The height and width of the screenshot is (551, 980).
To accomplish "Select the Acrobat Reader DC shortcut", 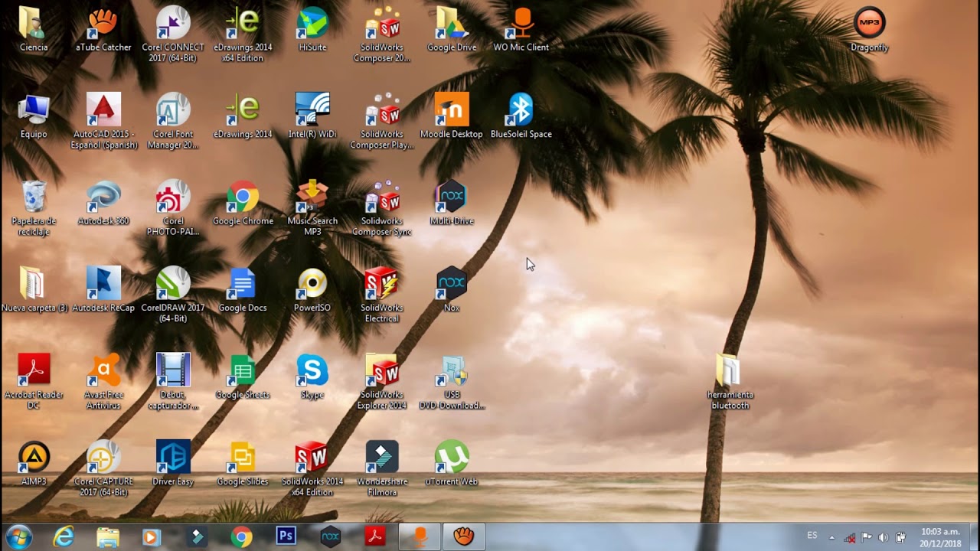I will pyautogui.click(x=34, y=382).
